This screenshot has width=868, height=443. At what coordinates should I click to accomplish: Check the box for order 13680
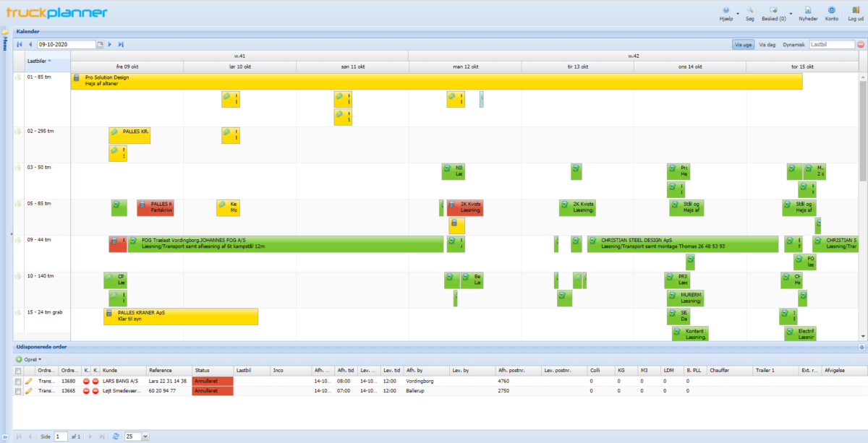[x=18, y=380]
